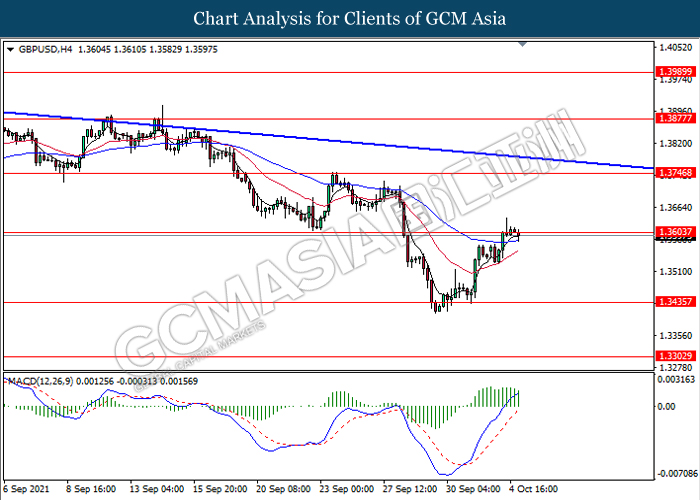
Task: Click the -0.007086 MACD scale value
Action: point(676,473)
